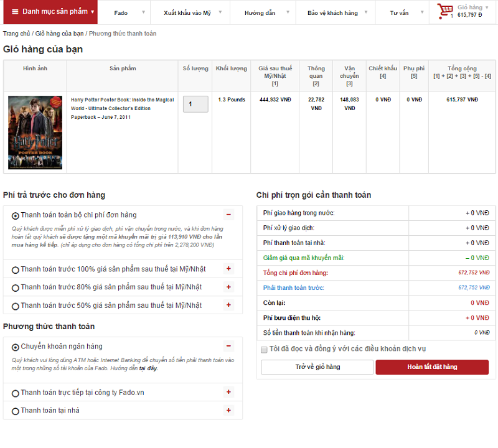Expand the 80% prepayment option plus icon

click(x=228, y=287)
